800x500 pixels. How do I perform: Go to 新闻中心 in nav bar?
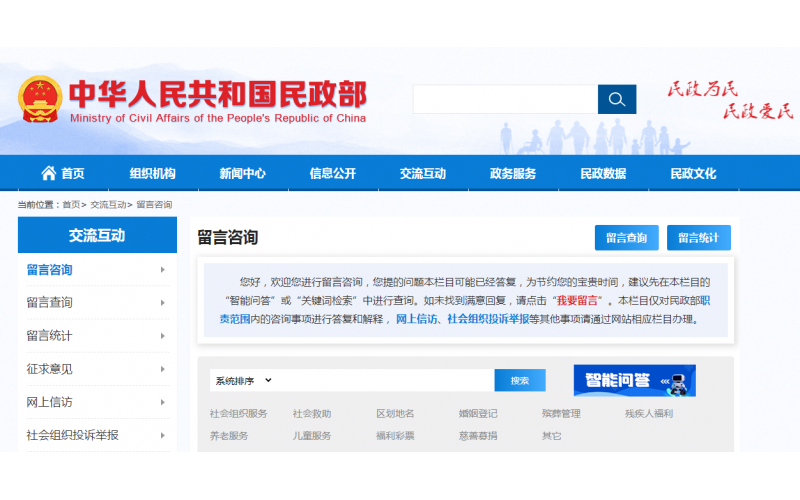[x=242, y=173]
